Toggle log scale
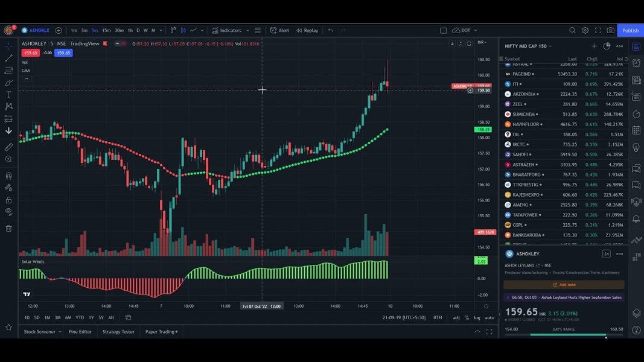Screen dimensions: 644x362 pyautogui.click(x=477, y=318)
